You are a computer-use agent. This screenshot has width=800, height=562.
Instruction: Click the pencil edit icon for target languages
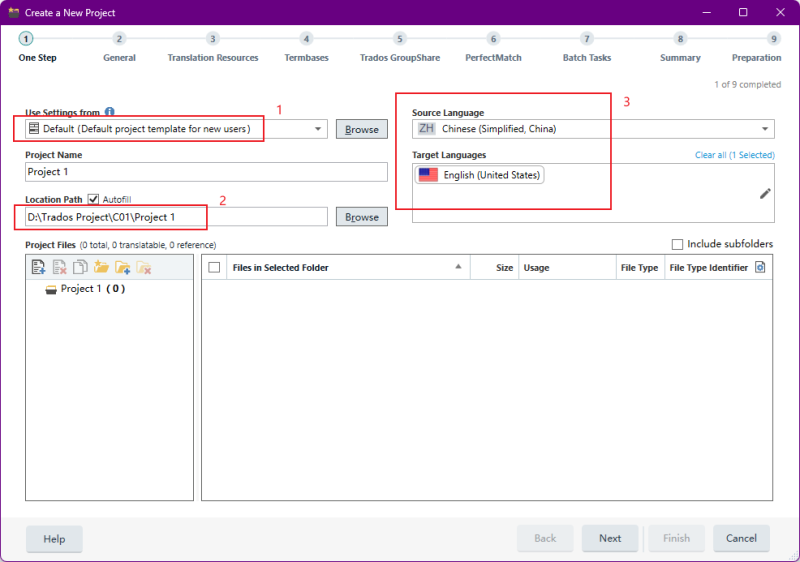(765, 193)
